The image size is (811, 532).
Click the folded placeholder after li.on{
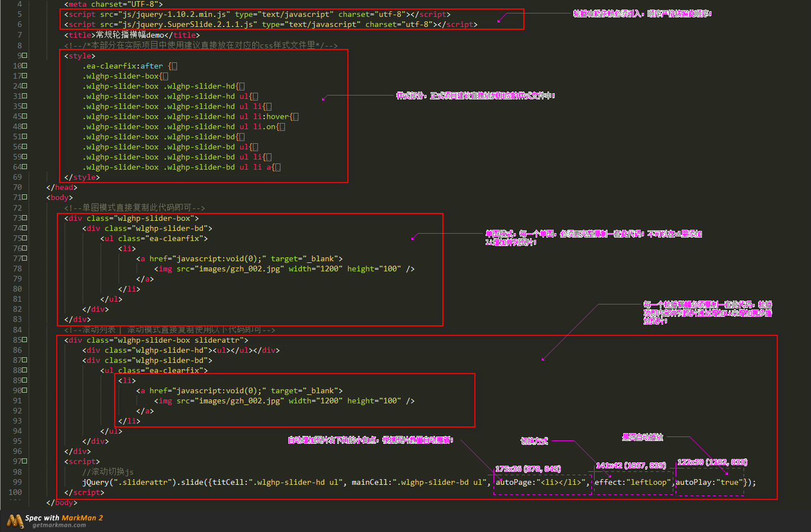pyautogui.click(x=282, y=127)
